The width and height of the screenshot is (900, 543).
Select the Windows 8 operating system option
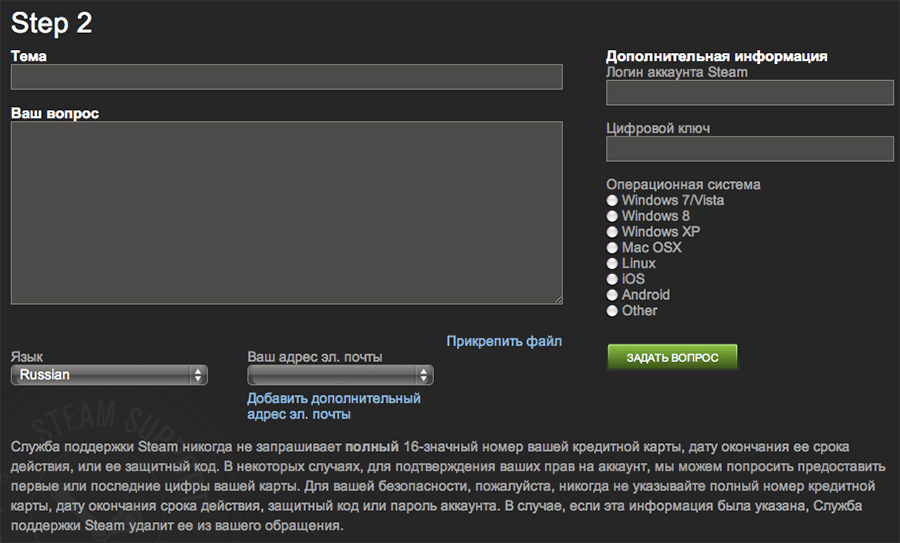point(612,216)
